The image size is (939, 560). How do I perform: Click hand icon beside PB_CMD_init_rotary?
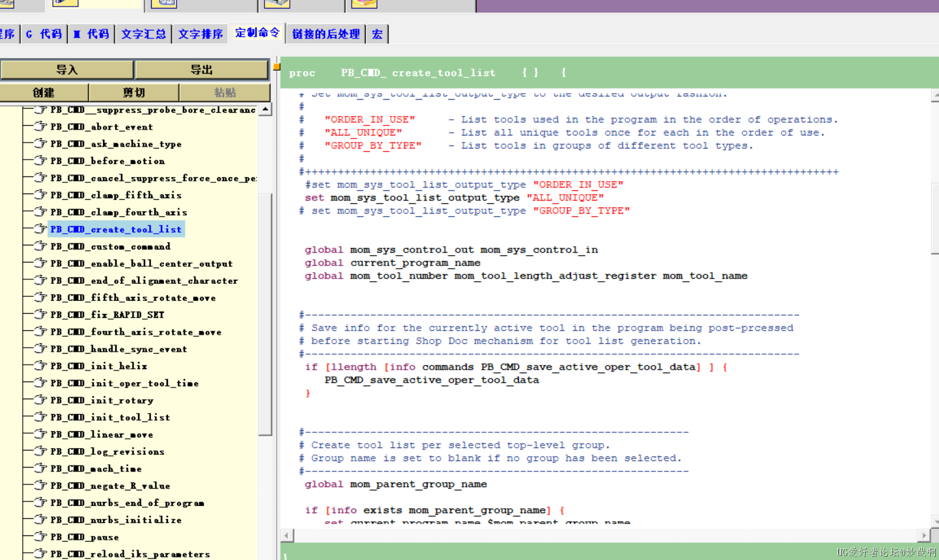click(x=40, y=400)
